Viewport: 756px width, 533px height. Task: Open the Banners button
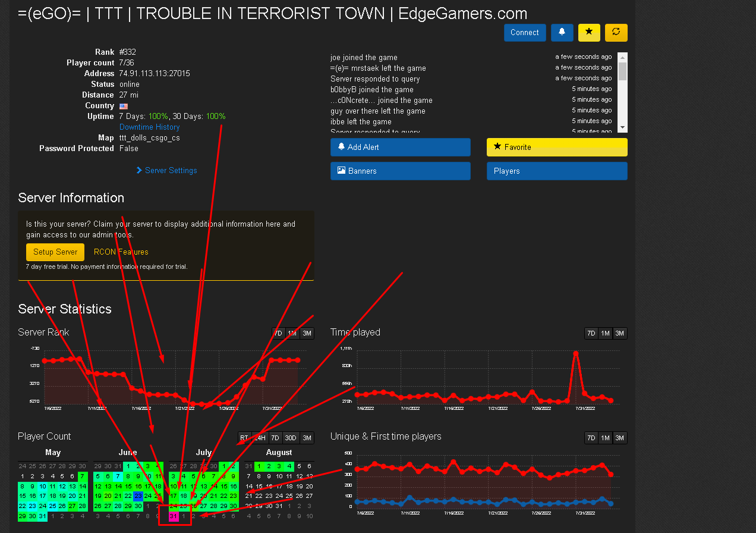pyautogui.click(x=401, y=171)
